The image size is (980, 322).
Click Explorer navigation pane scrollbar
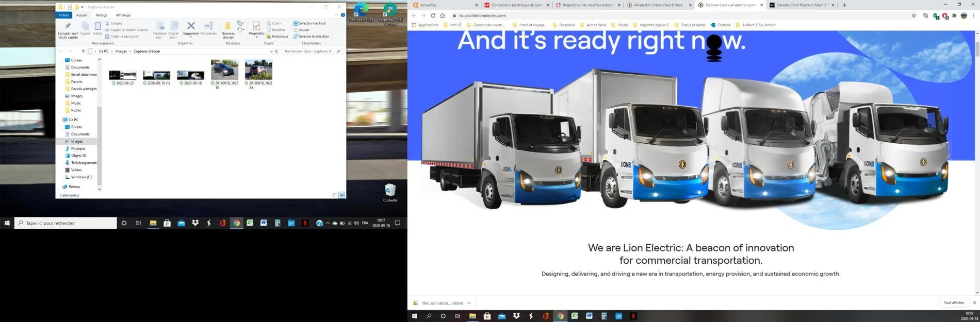tap(100, 145)
